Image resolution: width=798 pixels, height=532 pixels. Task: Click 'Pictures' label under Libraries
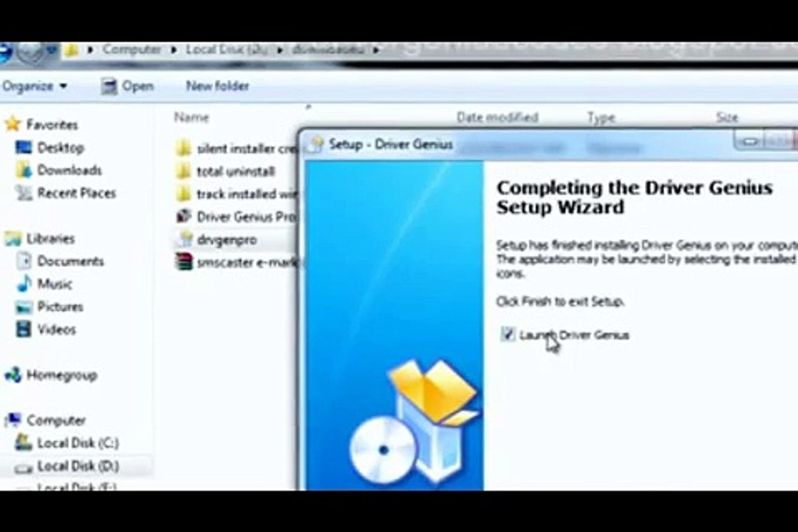(x=60, y=307)
